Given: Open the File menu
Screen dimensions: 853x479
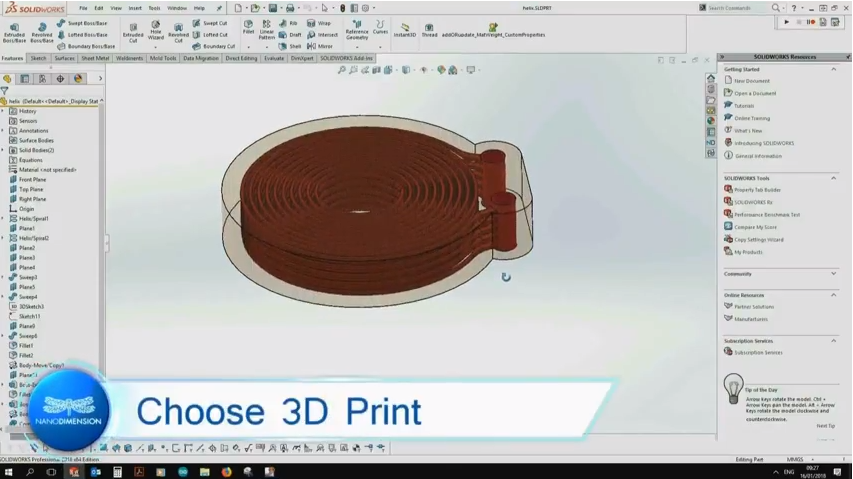Looking at the screenshot, I should 83,8.
